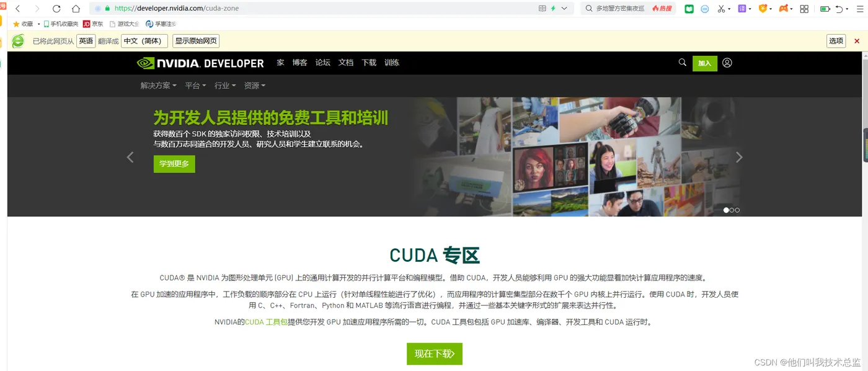The height and width of the screenshot is (371, 868).
Task: Click the 选项 options button on translate bar
Action: point(836,41)
